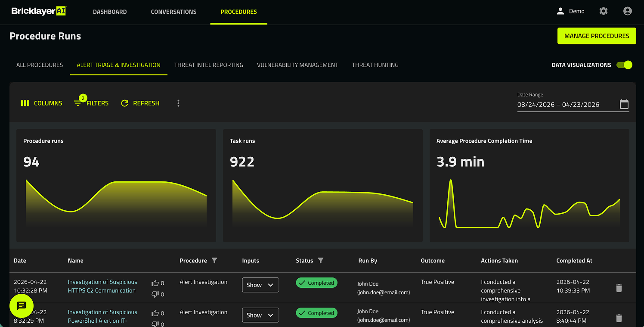Click the Outcome column header
644x327 pixels.
coord(433,261)
